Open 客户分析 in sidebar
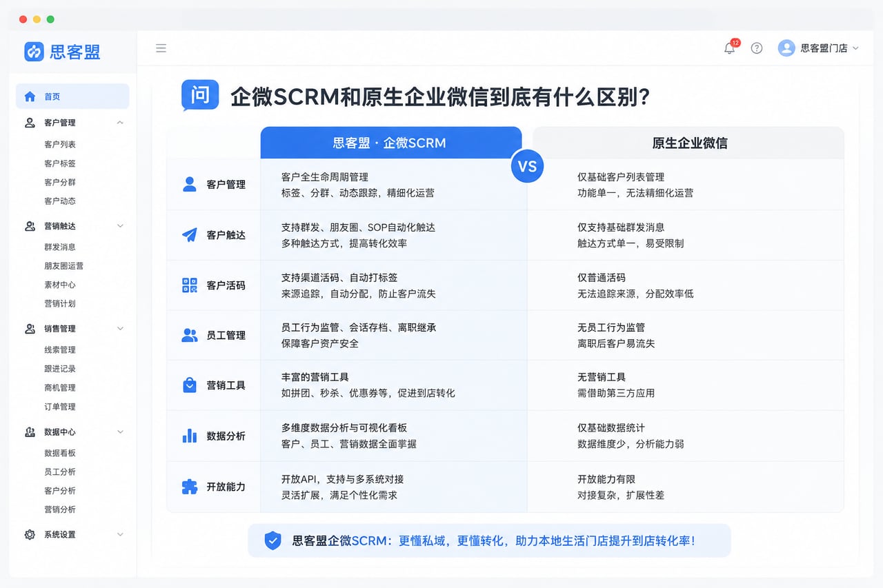Screen dimensions: 883x588 click(60, 491)
